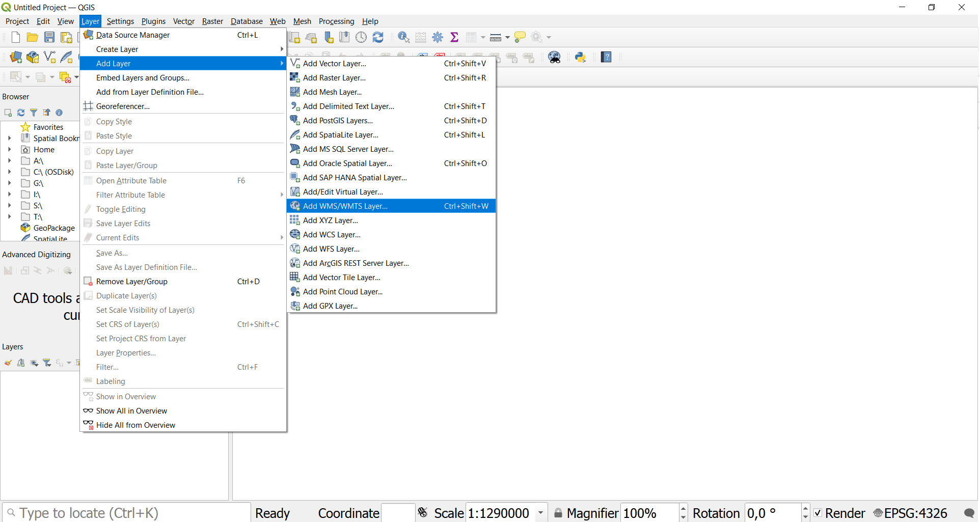Screen dimensions: 980x522
Task: Save project with the floppy disk icon
Action: [x=49, y=37]
